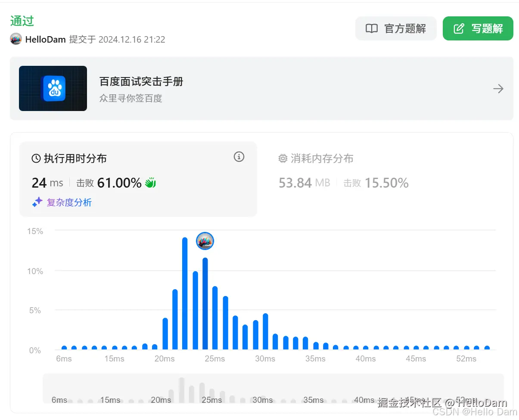This screenshot has width=519, height=420.
Task: Click the HelloDam avatar icon
Action: (x=16, y=39)
